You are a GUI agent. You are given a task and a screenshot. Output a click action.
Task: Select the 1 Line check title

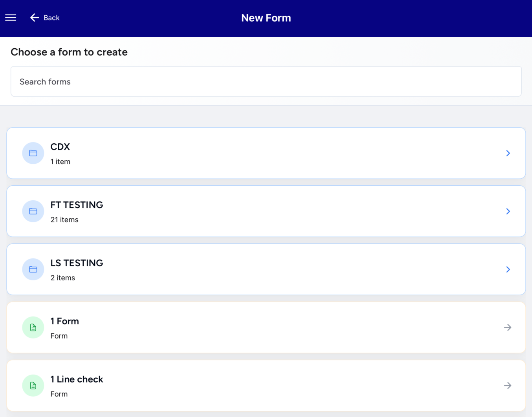[x=77, y=379]
